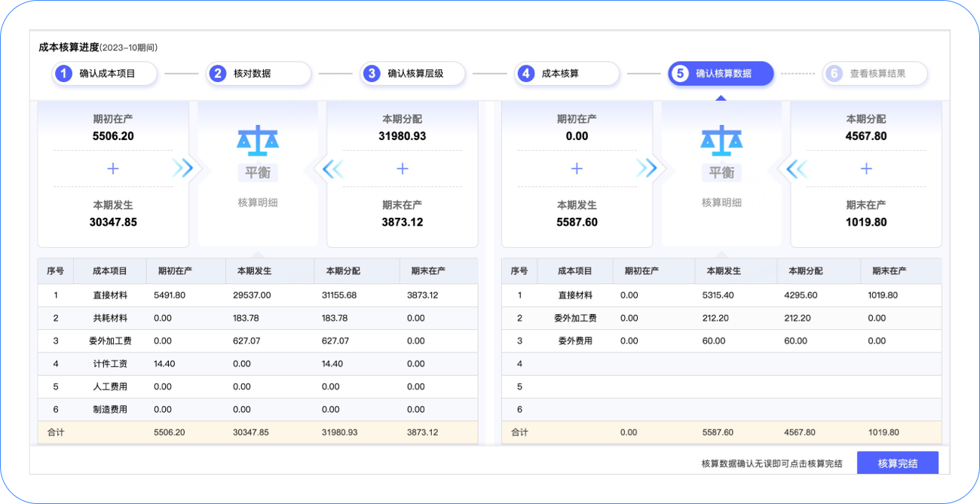Select step 3 确认核算层级
The width and height of the screenshot is (980, 504).
click(x=412, y=74)
